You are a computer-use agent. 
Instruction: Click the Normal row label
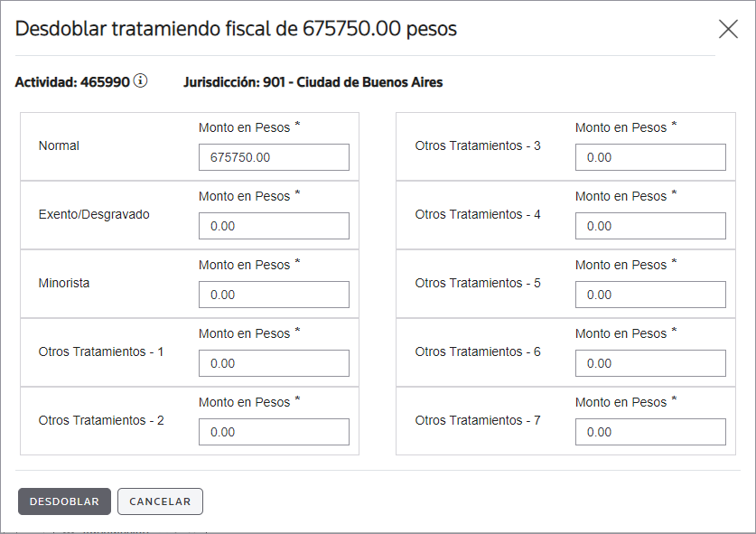click(x=59, y=145)
